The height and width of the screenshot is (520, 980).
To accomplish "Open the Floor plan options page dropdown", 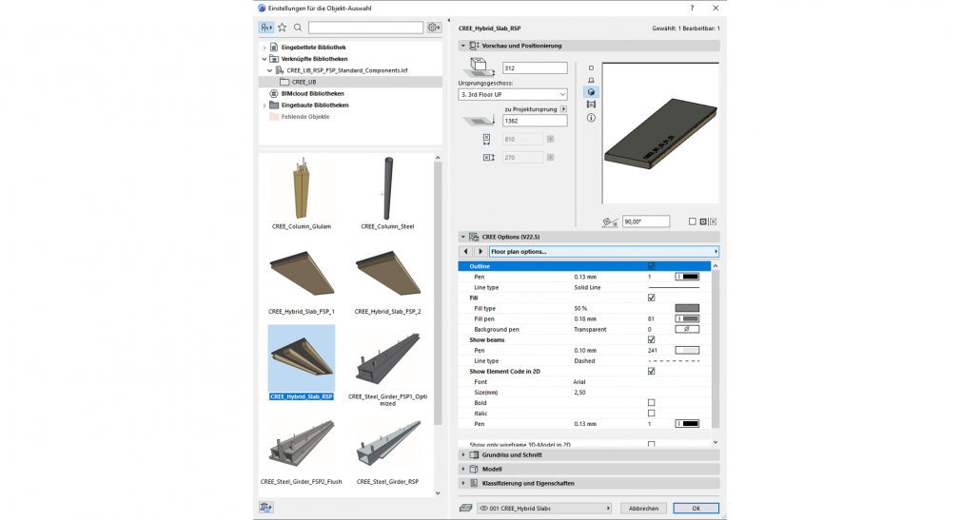I will [x=603, y=251].
